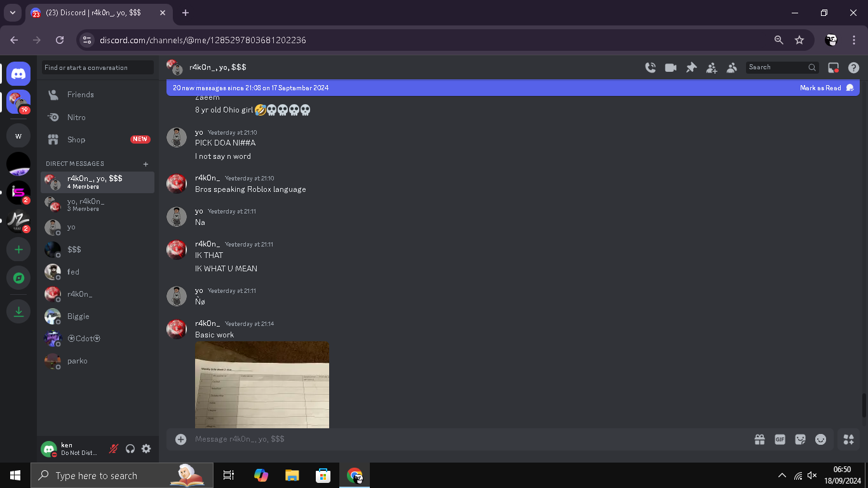This screenshot has height=488, width=868.
Task: Open Shop page
Action: tap(97, 140)
